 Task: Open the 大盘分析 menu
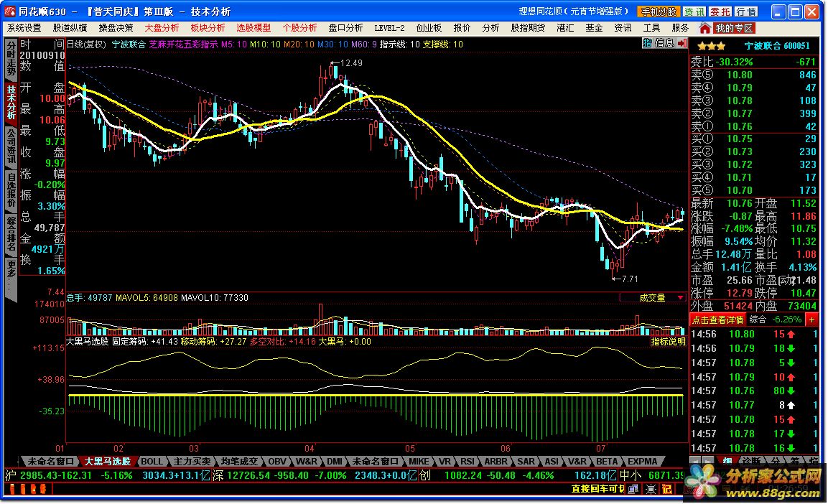click(162, 27)
